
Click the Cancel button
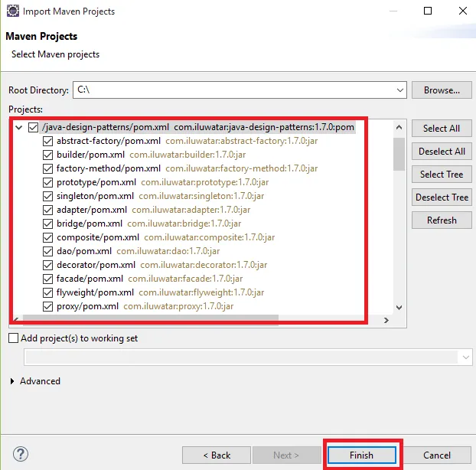[437, 455]
